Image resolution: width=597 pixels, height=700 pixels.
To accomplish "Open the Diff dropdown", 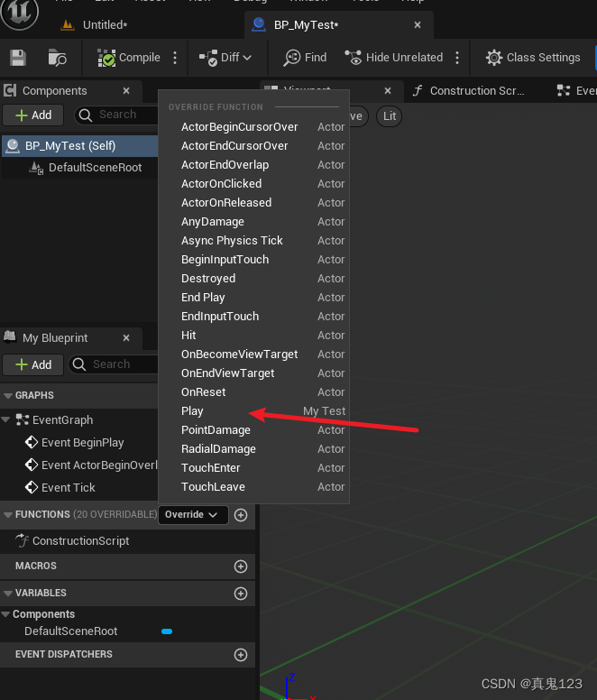I will [x=226, y=58].
